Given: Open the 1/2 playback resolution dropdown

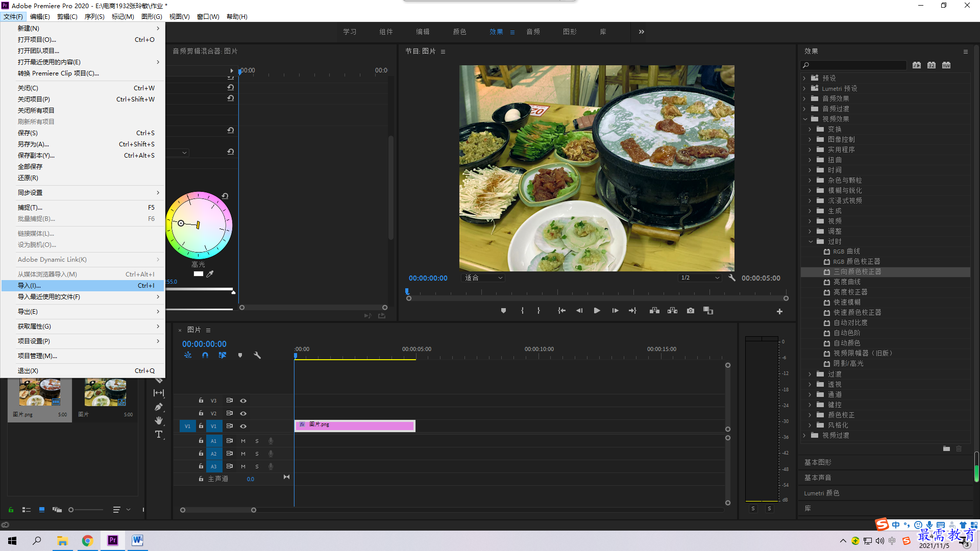Looking at the screenshot, I should [x=700, y=278].
